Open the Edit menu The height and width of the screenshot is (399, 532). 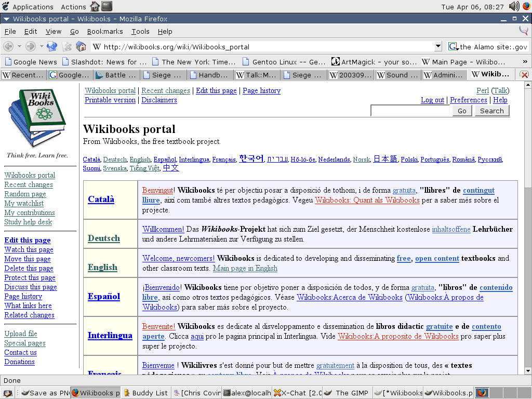coord(31,32)
